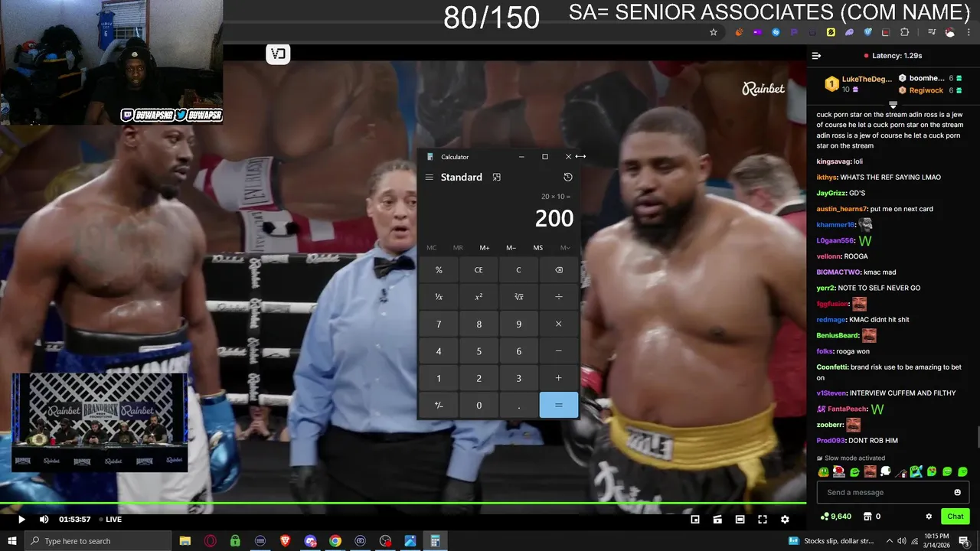The width and height of the screenshot is (980, 551).
Task: Click the green Chat send button
Action: (955, 517)
